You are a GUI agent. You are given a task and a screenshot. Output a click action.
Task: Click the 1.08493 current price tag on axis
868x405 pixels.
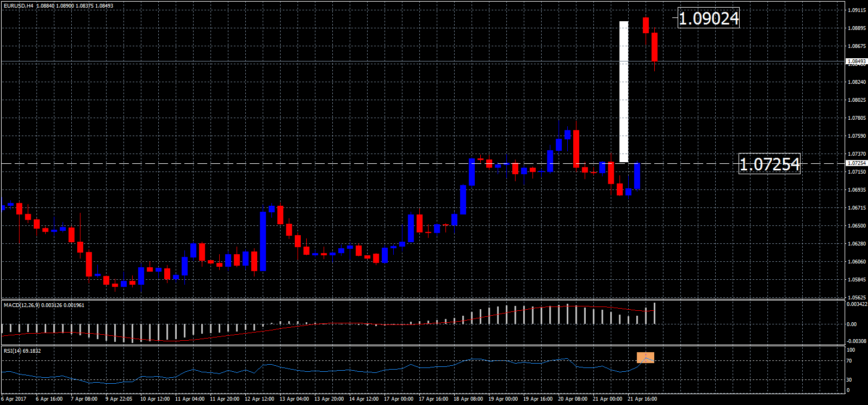click(x=857, y=62)
